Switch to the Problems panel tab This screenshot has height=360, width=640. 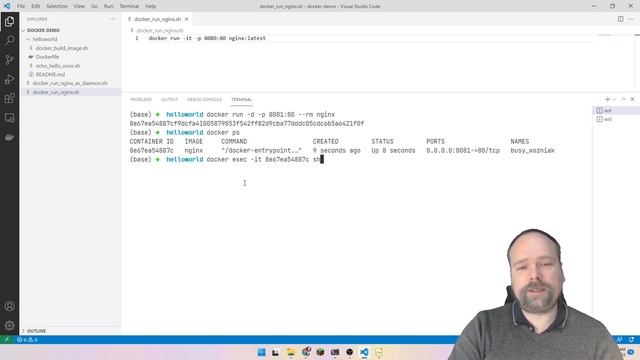141,100
